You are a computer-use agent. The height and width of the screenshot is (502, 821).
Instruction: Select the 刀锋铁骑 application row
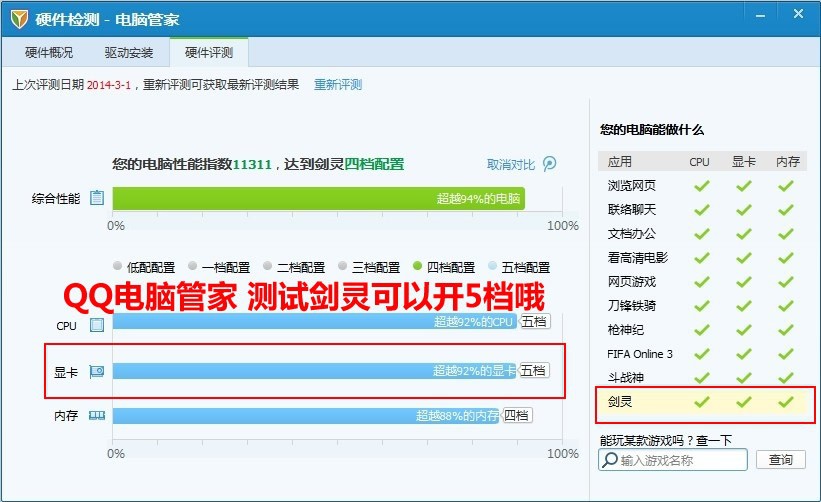click(x=702, y=305)
